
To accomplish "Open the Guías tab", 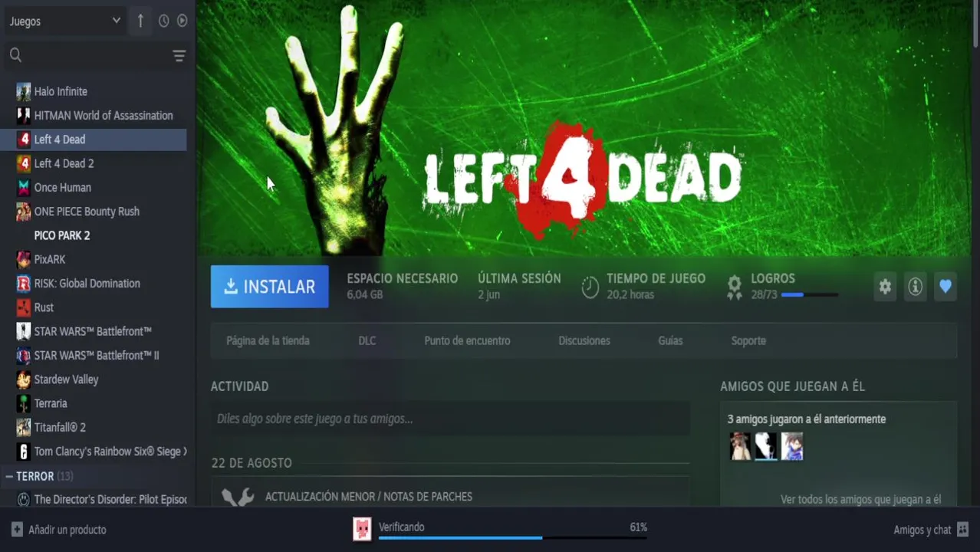I will pos(670,340).
